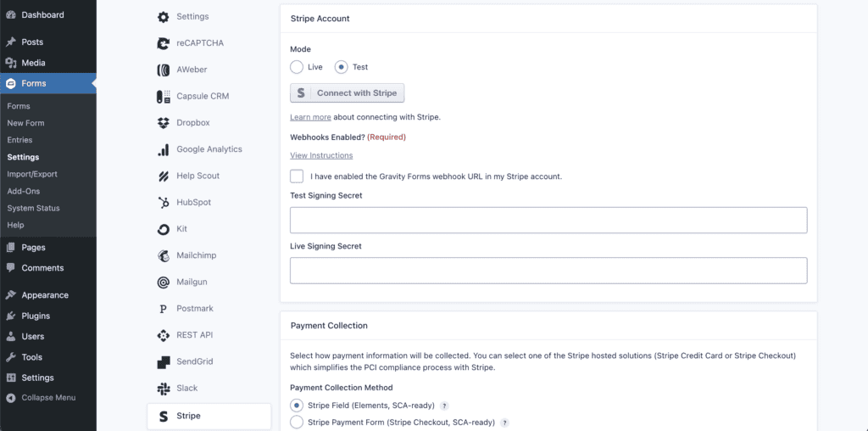868x431 pixels.
Task: Go to System Status under Forms
Action: [33, 209]
